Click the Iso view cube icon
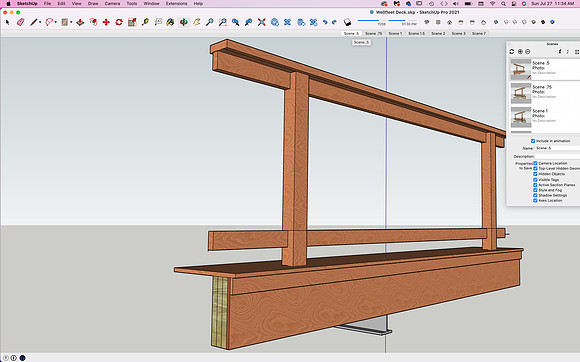 [x=427, y=22]
